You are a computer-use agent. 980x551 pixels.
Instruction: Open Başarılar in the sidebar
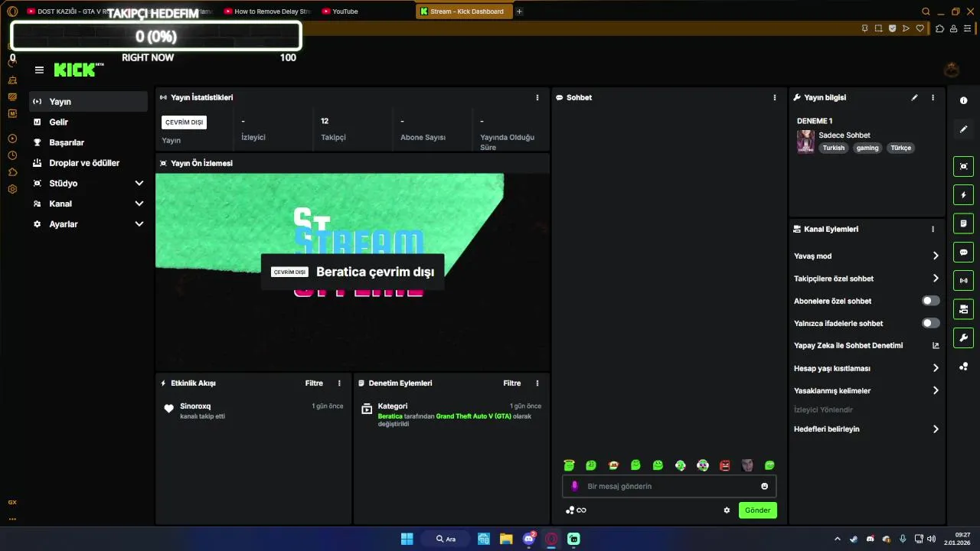pyautogui.click(x=88, y=142)
